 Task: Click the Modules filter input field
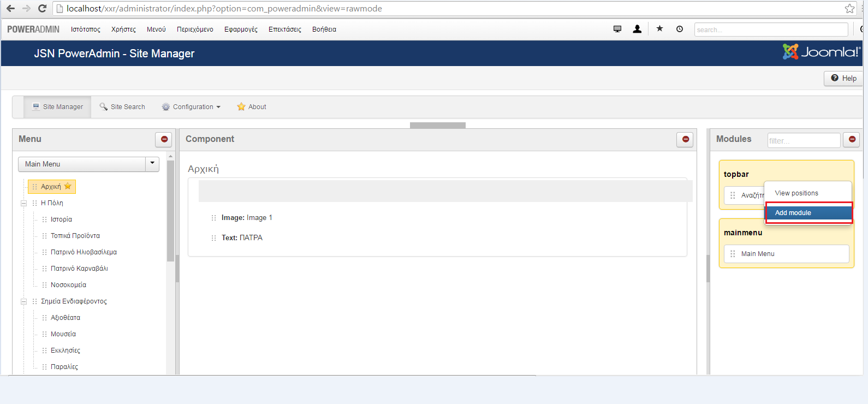coord(804,140)
